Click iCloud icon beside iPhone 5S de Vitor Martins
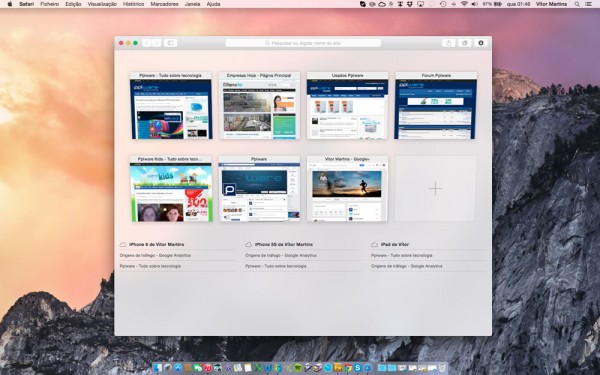This screenshot has height=375, width=600. tap(248, 244)
